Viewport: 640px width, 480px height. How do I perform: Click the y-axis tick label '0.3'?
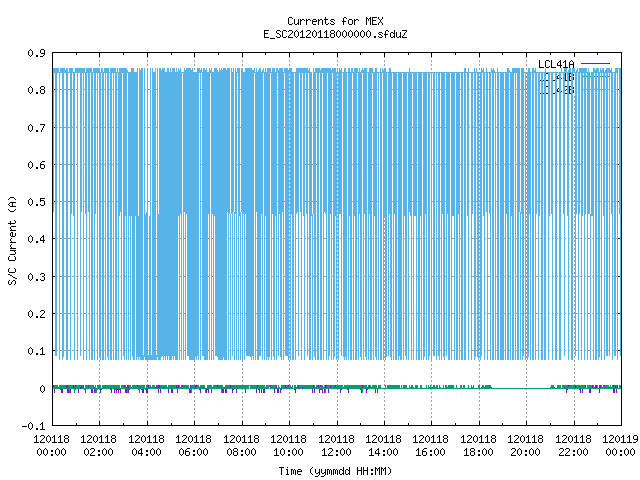pos(36,277)
